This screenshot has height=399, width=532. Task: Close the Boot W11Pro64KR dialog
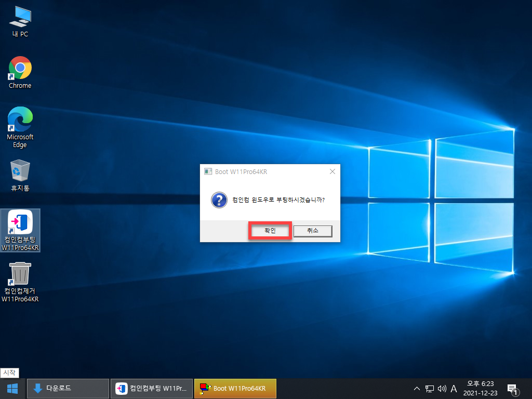pos(332,171)
